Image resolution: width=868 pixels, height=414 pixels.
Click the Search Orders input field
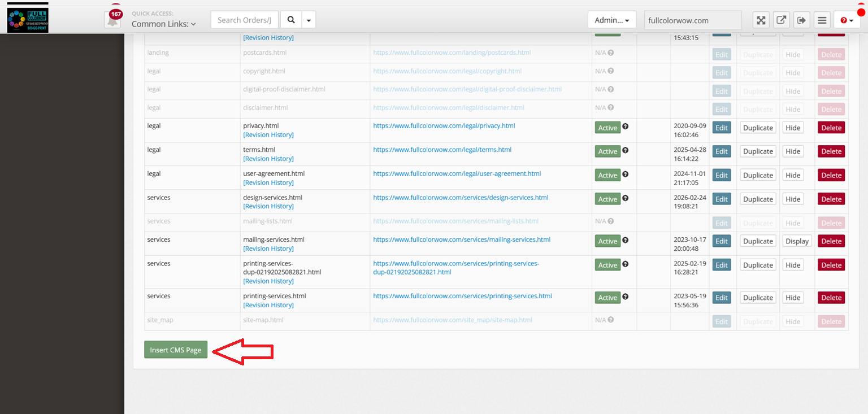coord(244,20)
